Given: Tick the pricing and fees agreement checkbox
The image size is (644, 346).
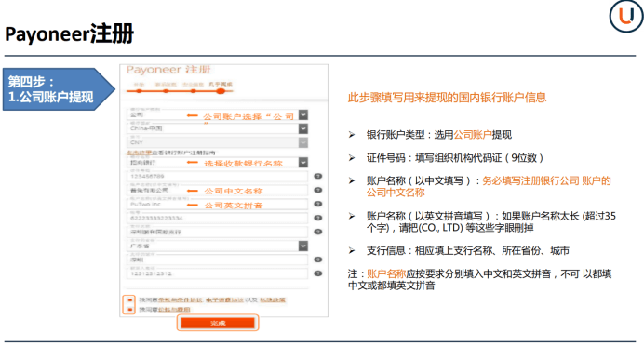Looking at the screenshot, I should [129, 310].
